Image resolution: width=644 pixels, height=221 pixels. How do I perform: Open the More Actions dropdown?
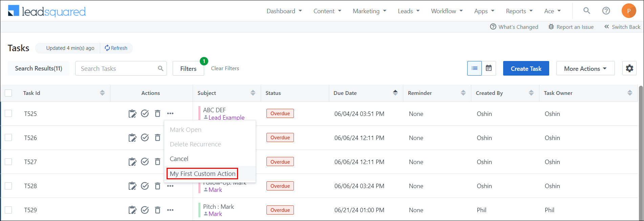(585, 68)
